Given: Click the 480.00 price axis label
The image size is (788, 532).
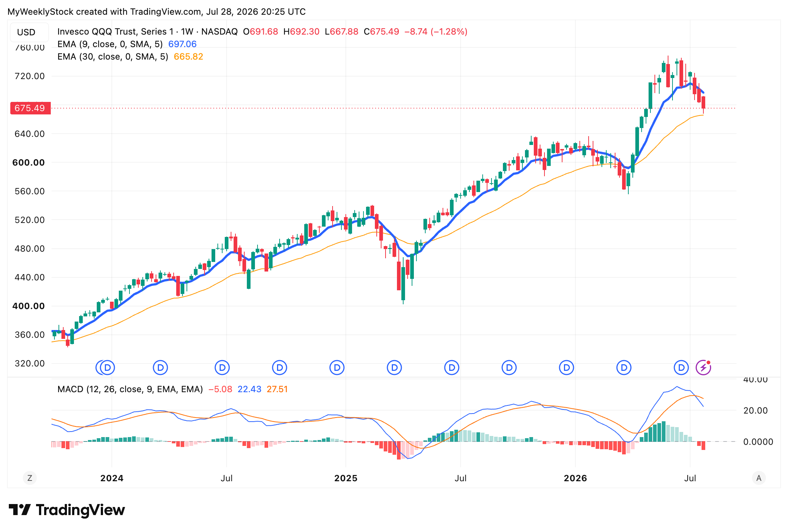Looking at the screenshot, I should click(x=29, y=248).
